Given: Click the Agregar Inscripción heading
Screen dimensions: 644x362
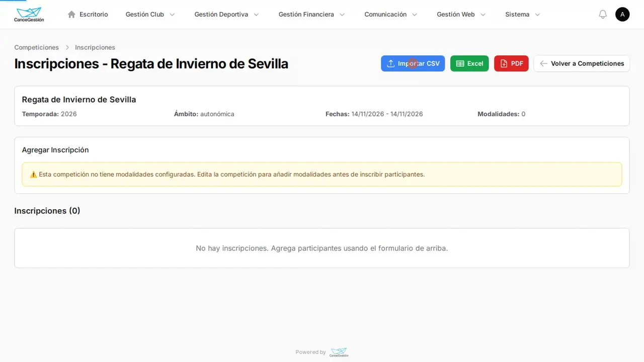Looking at the screenshot, I should pyautogui.click(x=55, y=150).
